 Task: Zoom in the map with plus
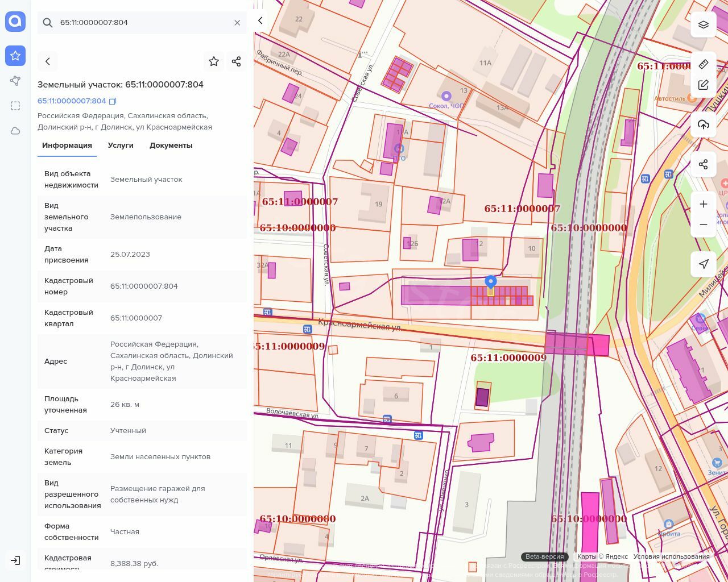704,204
